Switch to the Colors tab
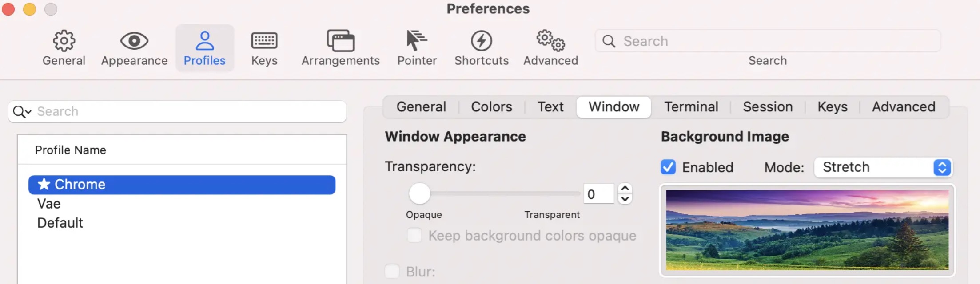 [x=491, y=107]
